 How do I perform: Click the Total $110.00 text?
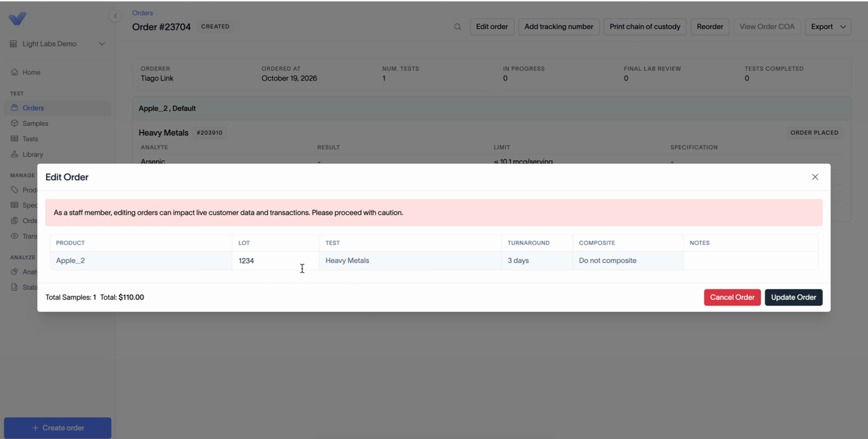pos(122,298)
